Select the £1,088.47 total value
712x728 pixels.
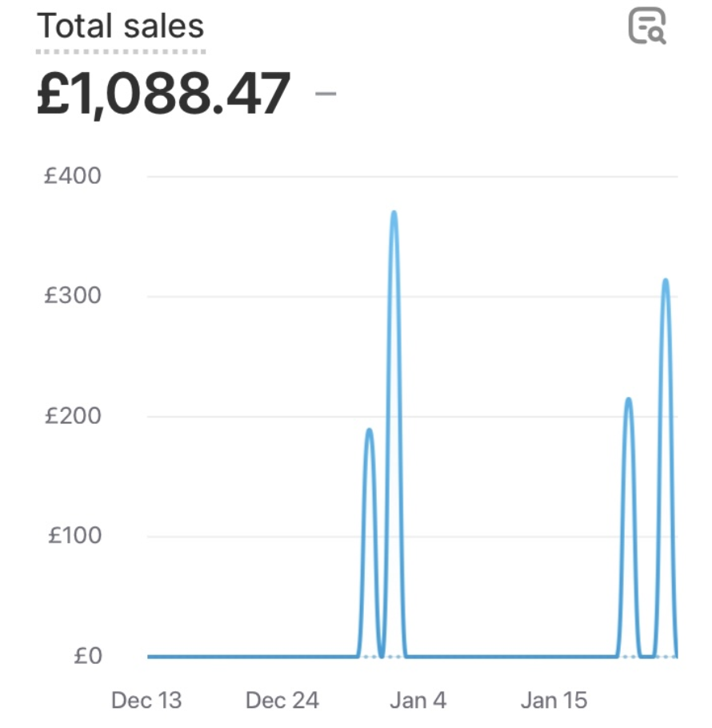[x=163, y=94]
